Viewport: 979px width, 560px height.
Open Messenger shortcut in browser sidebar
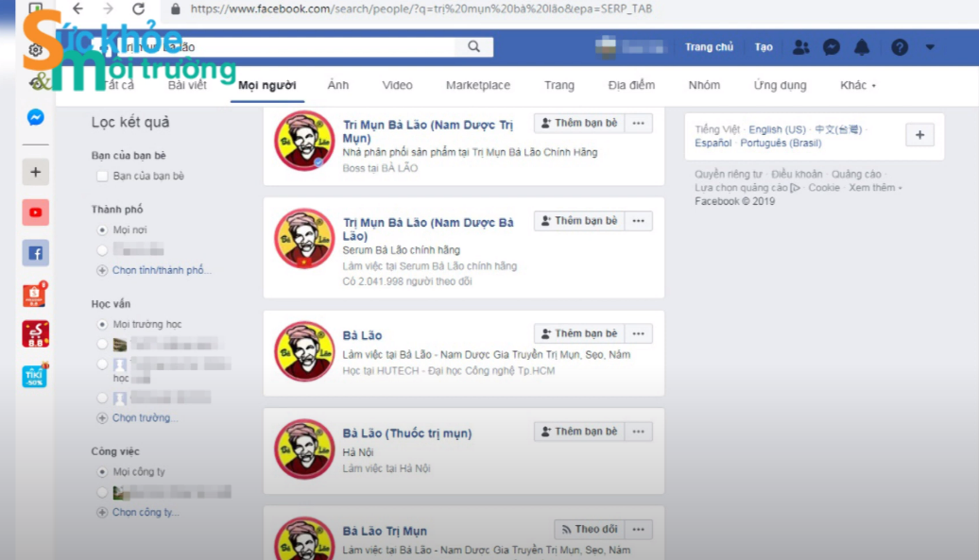pyautogui.click(x=36, y=118)
